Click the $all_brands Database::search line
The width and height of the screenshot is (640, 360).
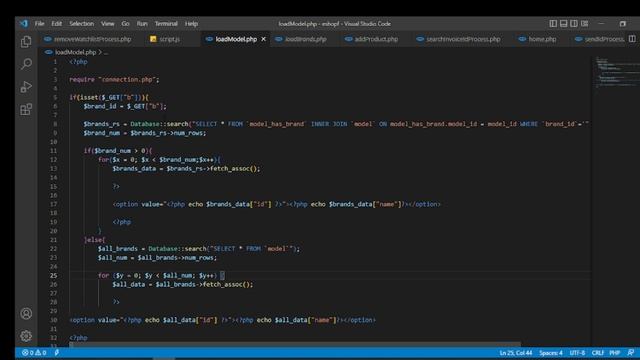[199, 249]
